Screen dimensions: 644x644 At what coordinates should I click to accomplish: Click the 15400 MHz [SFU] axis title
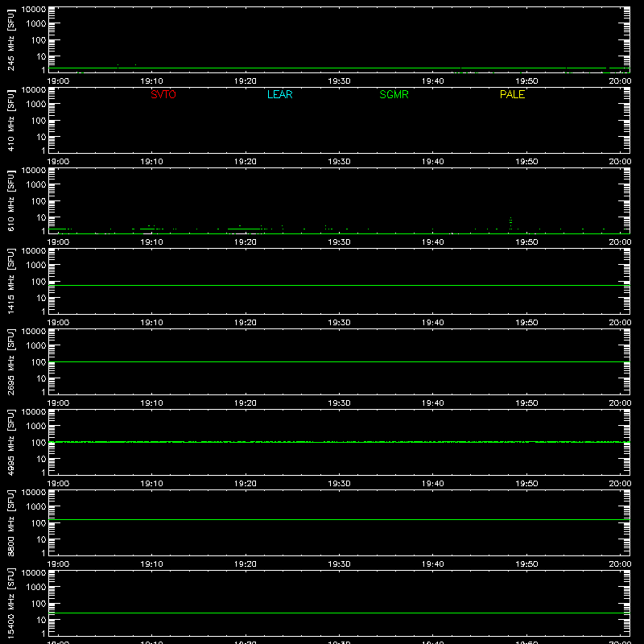[x=10, y=604]
